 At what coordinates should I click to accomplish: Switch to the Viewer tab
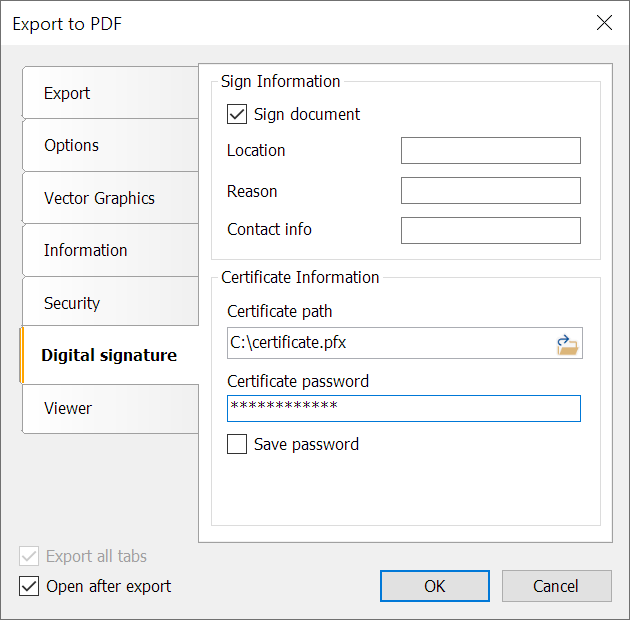(x=110, y=409)
